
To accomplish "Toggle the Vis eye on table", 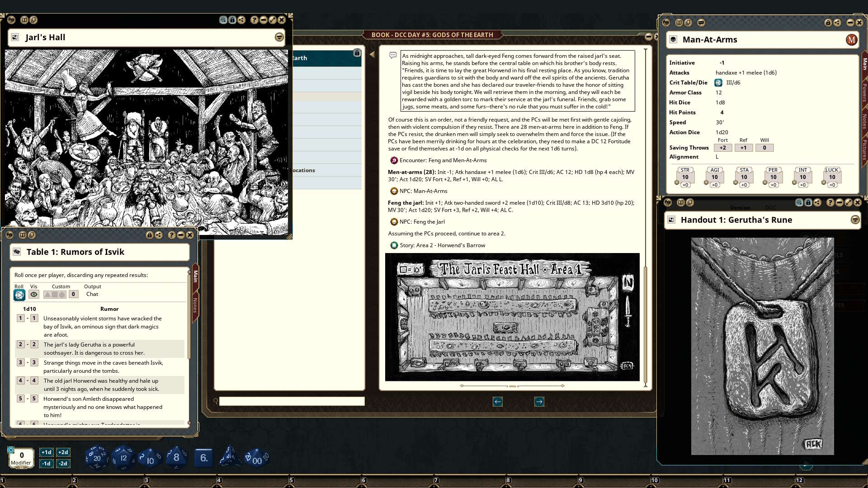I will [34, 294].
